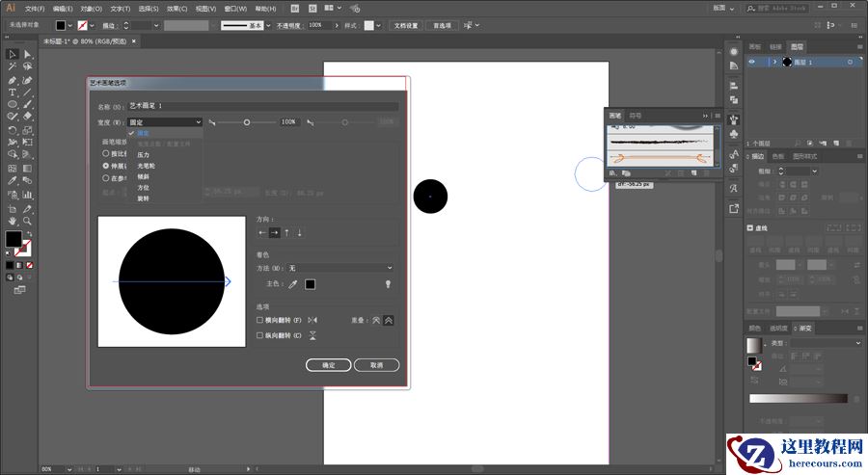The width and height of the screenshot is (868, 475).
Task: Select the Pen tool in toolbox
Action: pyautogui.click(x=12, y=80)
